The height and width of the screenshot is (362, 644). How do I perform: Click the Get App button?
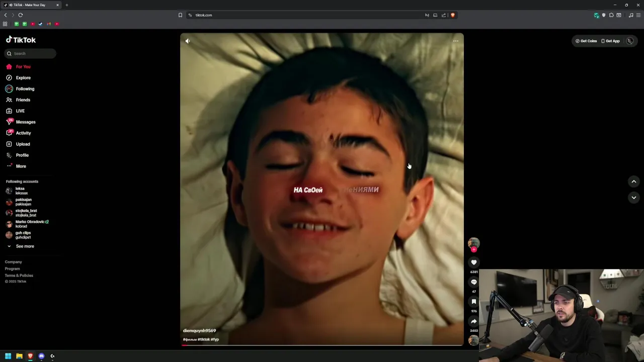coord(611,41)
